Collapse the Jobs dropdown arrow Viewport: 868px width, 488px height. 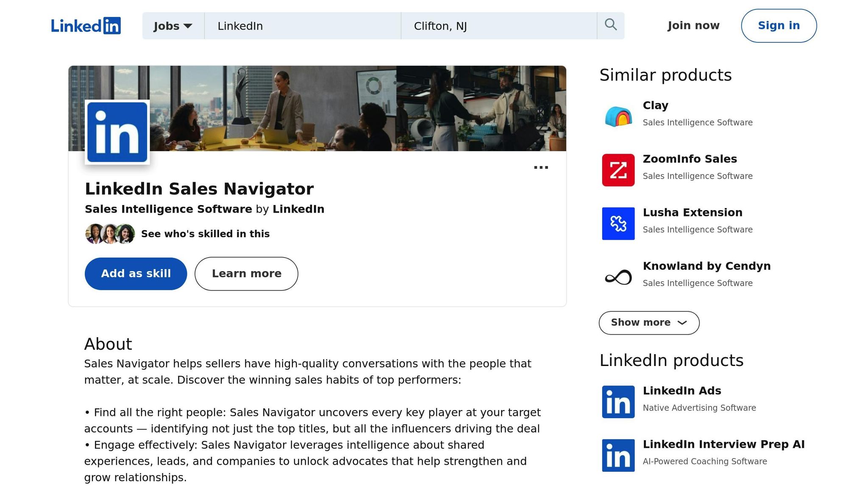point(188,26)
